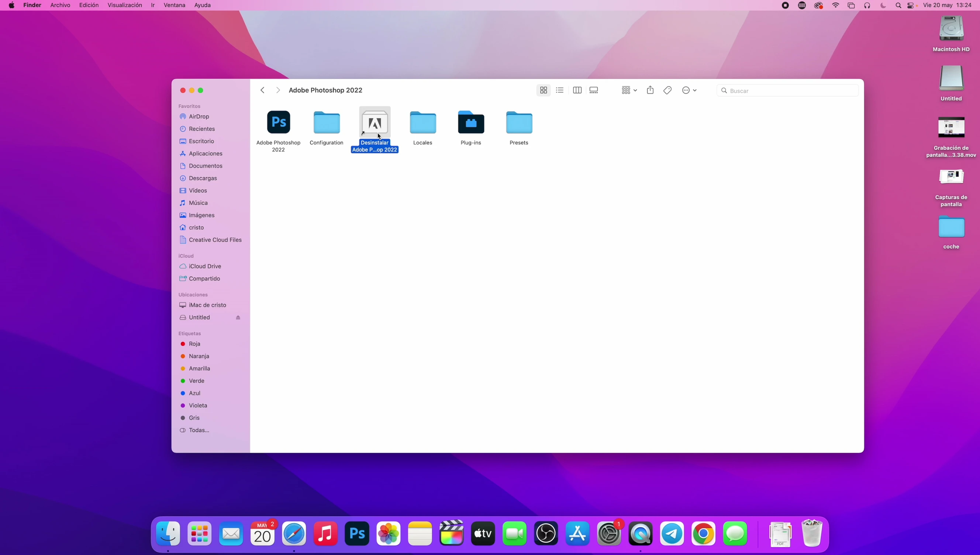Go back with the left chevron
The height and width of the screenshot is (555, 980).
(262, 90)
